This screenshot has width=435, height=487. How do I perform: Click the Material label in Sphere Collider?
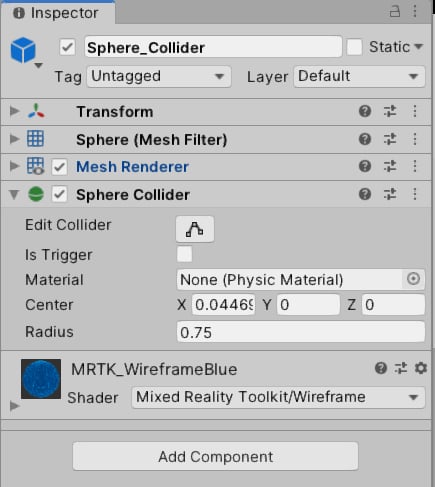(x=54, y=280)
